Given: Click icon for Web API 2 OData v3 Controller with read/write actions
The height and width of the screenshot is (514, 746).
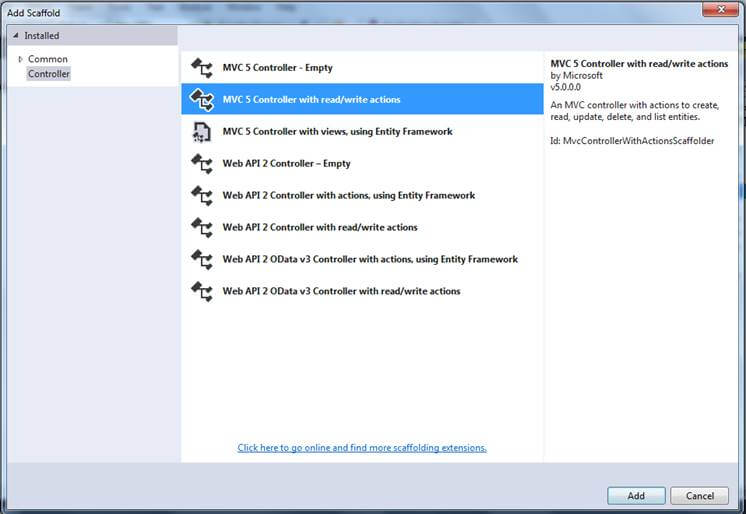Looking at the screenshot, I should click(202, 291).
